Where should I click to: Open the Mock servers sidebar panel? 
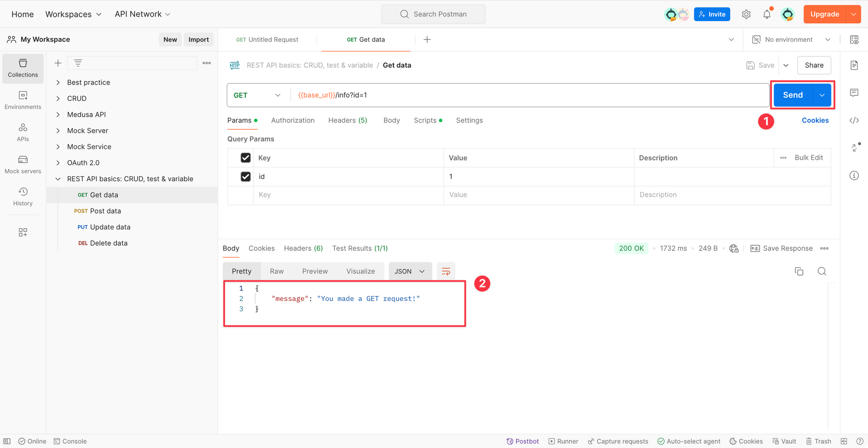pos(23,164)
